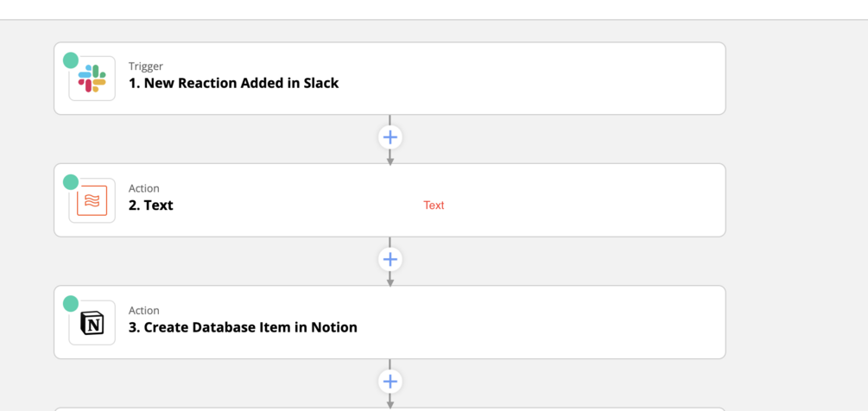Screen dimensions: 868x411
Task: Click the Slack app icon in step 1
Action: coord(92,79)
